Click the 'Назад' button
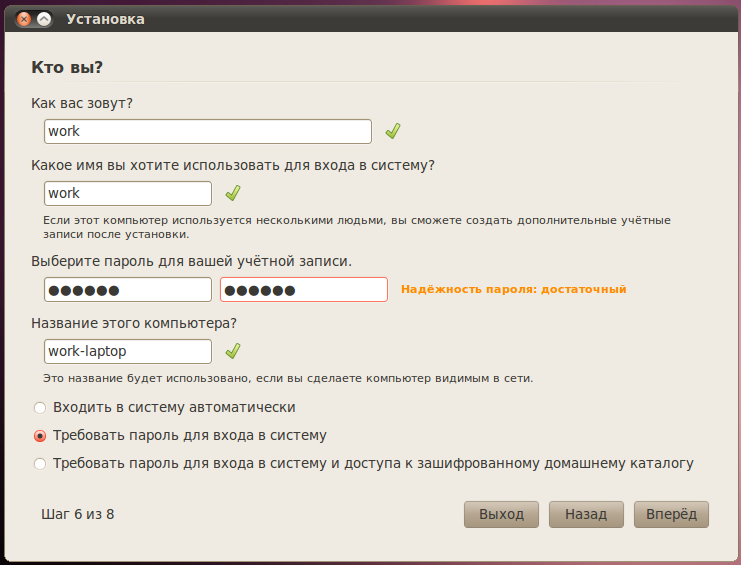Image resolution: width=741 pixels, height=565 pixels. (x=586, y=514)
